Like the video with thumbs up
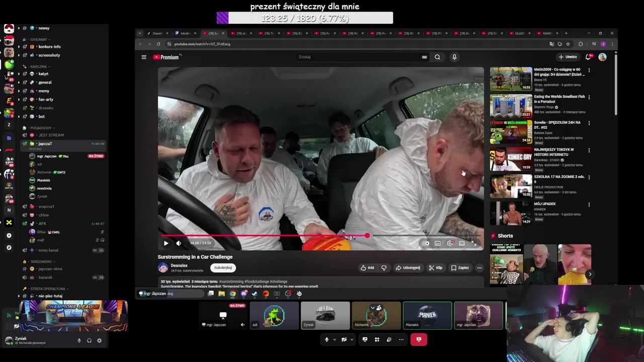The height and width of the screenshot is (362, 644). pos(367,268)
